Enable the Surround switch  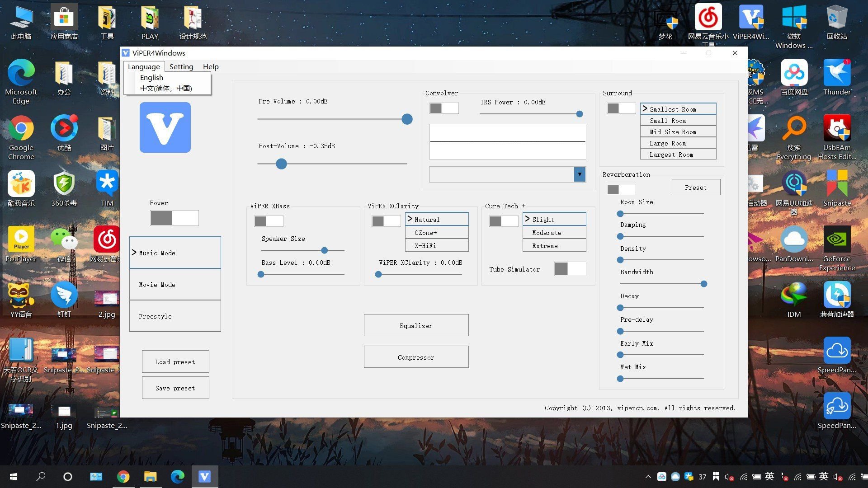[621, 108]
